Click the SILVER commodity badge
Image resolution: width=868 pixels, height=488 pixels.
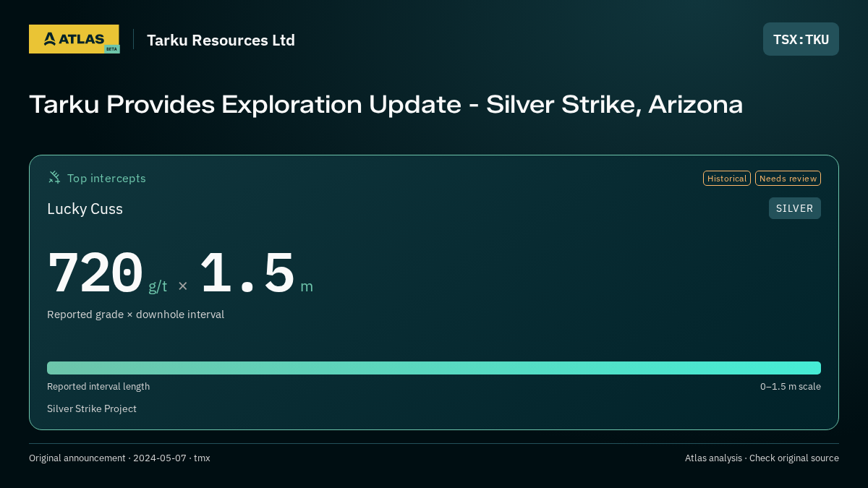pyautogui.click(x=794, y=208)
